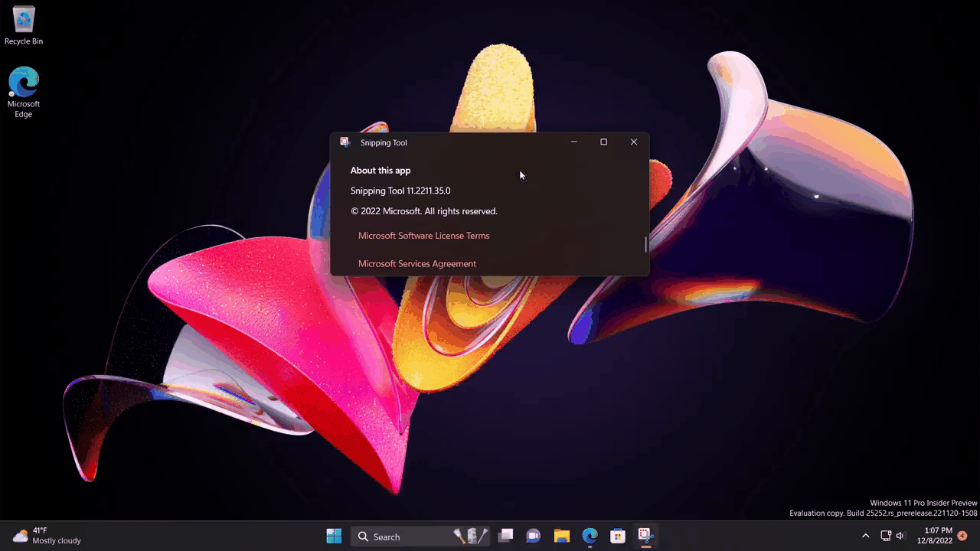The image size is (980, 551).
Task: Open Microsoft Software License Terms link
Action: 423,236
